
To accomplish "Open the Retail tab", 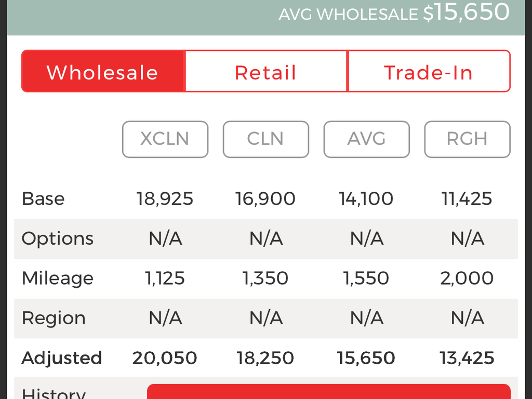I will point(266,71).
